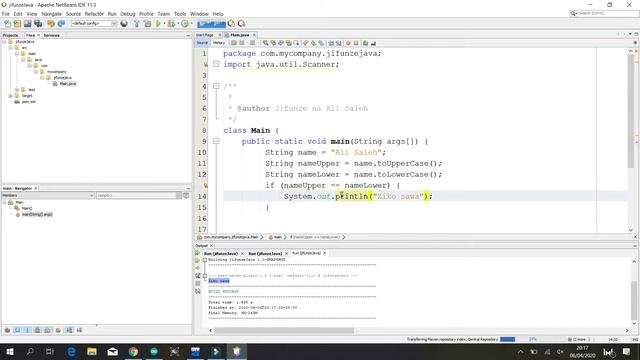The height and width of the screenshot is (360, 640).
Task: Click the Stop icon in Output sidebar
Action: click(198, 283)
